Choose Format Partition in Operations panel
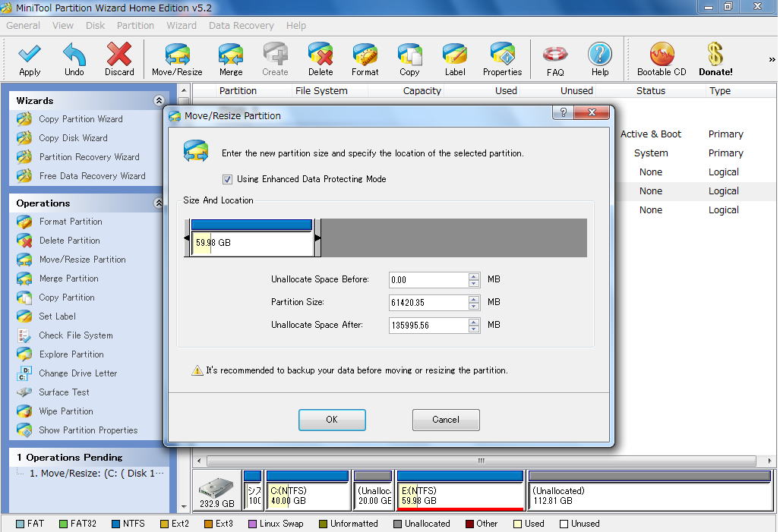Image resolution: width=780 pixels, height=532 pixels. [x=71, y=222]
